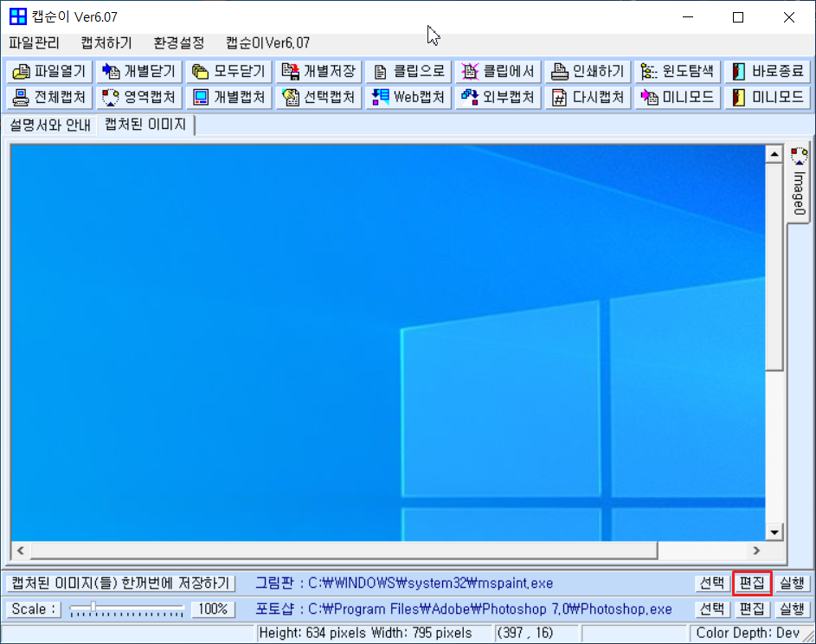Click 편집 button in the 포토샵 row
This screenshot has height=644, width=816.
click(752, 609)
